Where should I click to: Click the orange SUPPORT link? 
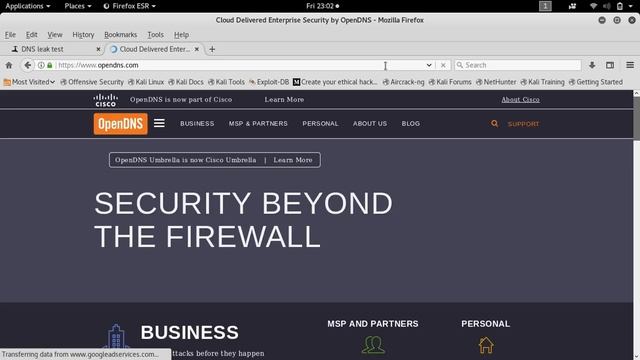pyautogui.click(x=523, y=124)
